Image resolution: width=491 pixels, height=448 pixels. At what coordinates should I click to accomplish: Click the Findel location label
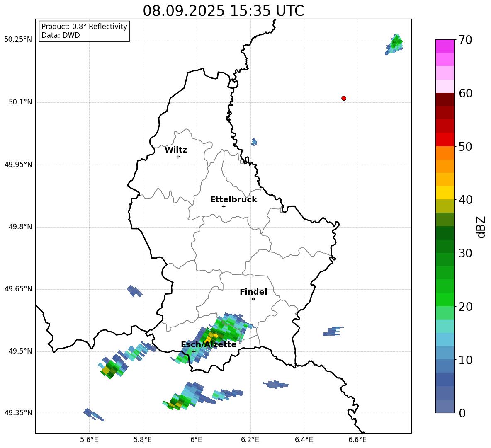pyautogui.click(x=253, y=292)
